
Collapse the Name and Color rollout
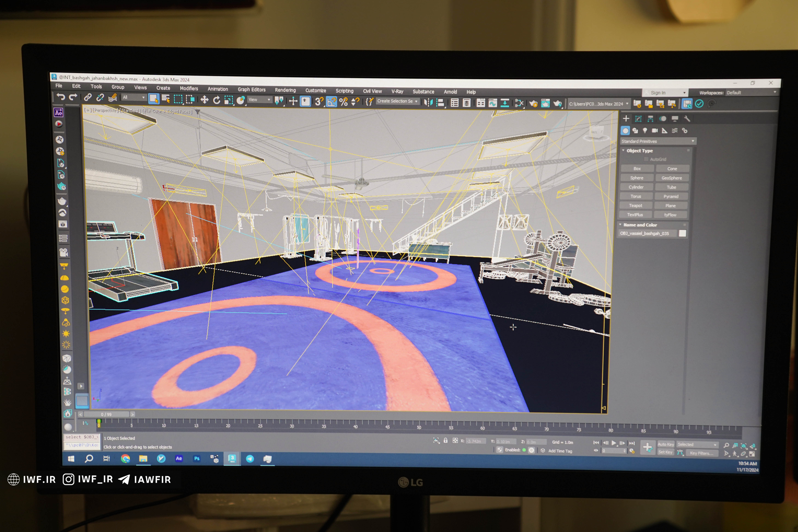[x=640, y=225]
